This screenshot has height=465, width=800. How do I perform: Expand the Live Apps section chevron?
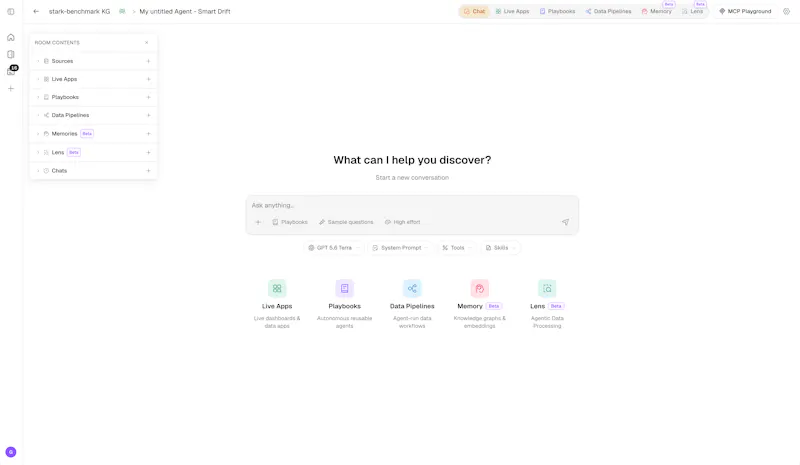(x=38, y=79)
